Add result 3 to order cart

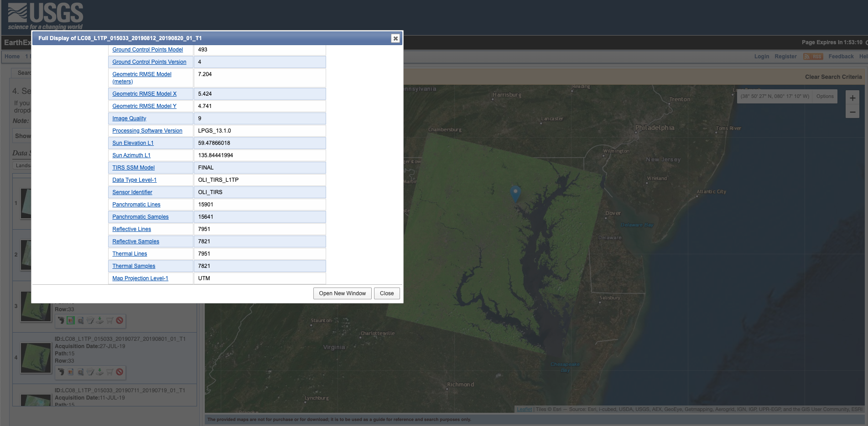(x=109, y=320)
